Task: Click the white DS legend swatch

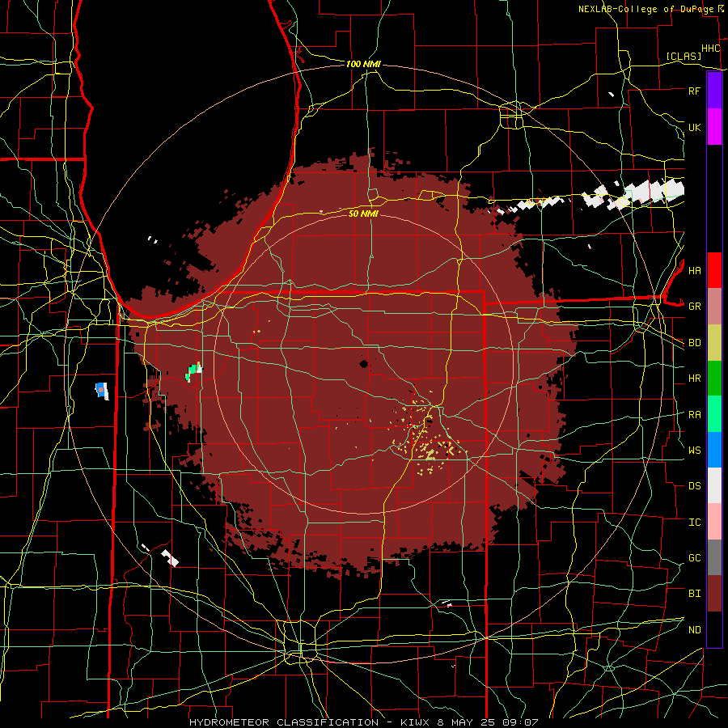Action: (714, 485)
